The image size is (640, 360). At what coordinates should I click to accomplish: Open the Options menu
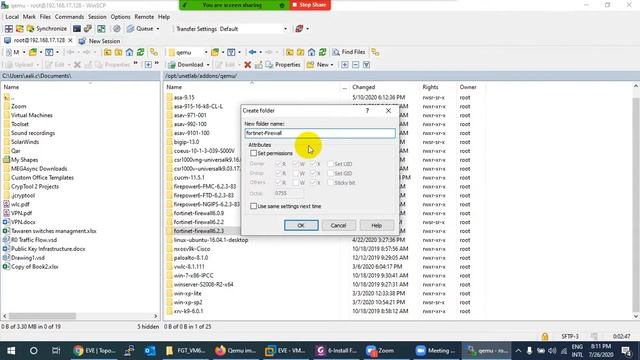pyautogui.click(x=120, y=17)
